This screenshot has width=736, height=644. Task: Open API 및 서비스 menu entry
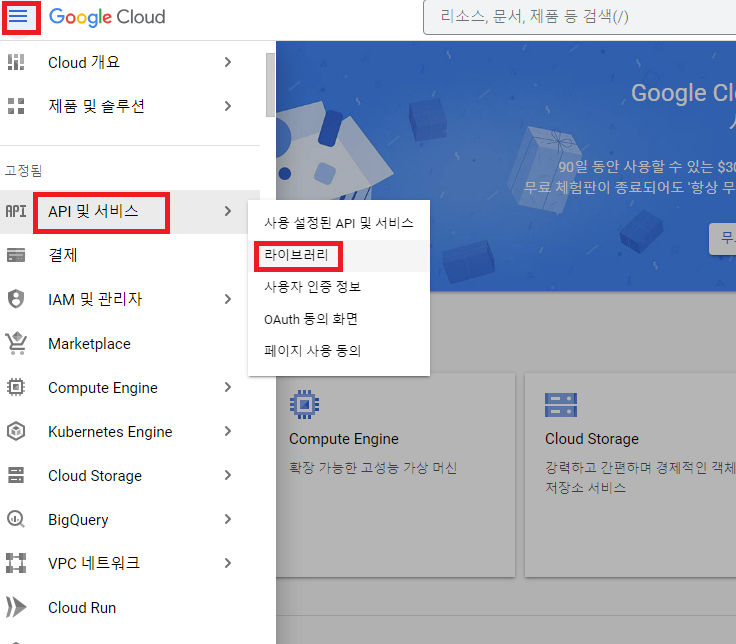(94, 211)
